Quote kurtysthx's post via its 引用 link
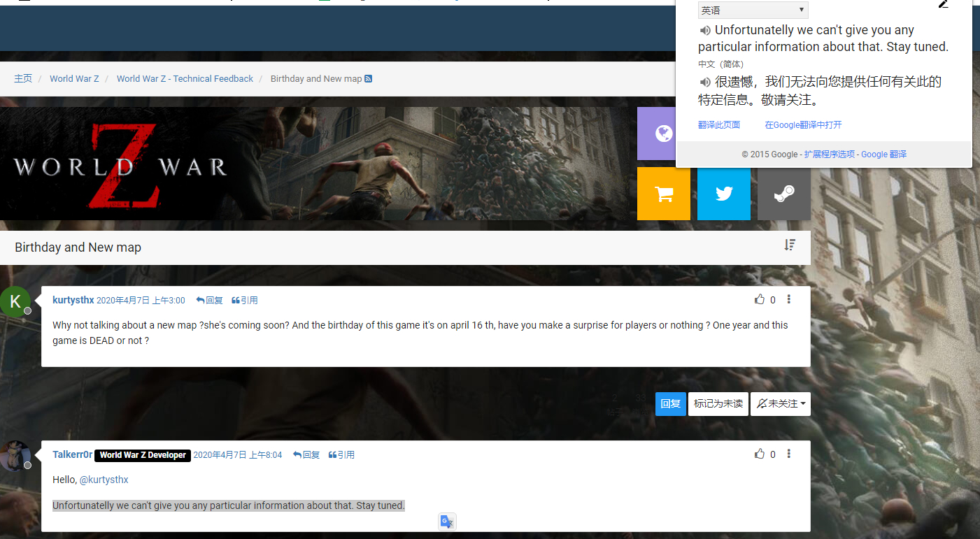 [245, 300]
